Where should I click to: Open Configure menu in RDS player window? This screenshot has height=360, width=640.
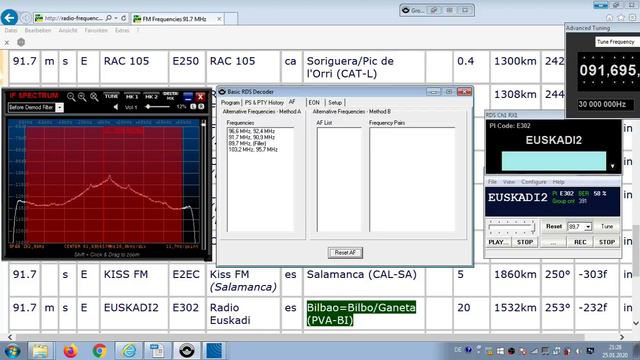click(x=533, y=182)
